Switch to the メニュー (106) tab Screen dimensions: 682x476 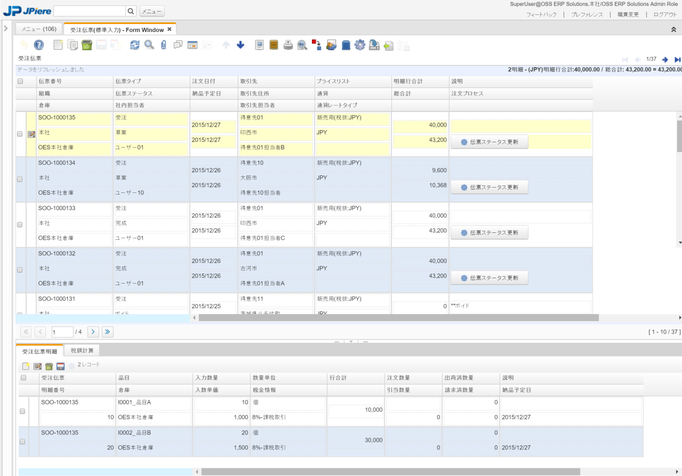click(x=39, y=29)
